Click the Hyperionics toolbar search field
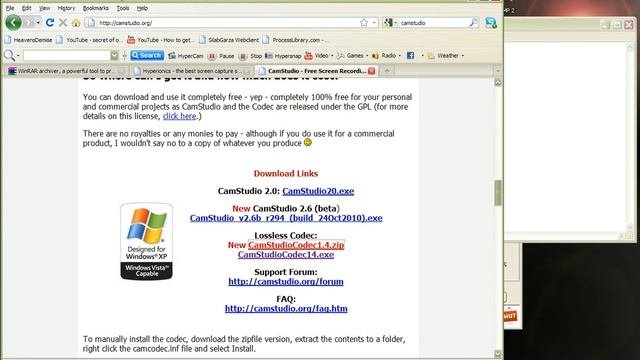 click(67, 56)
